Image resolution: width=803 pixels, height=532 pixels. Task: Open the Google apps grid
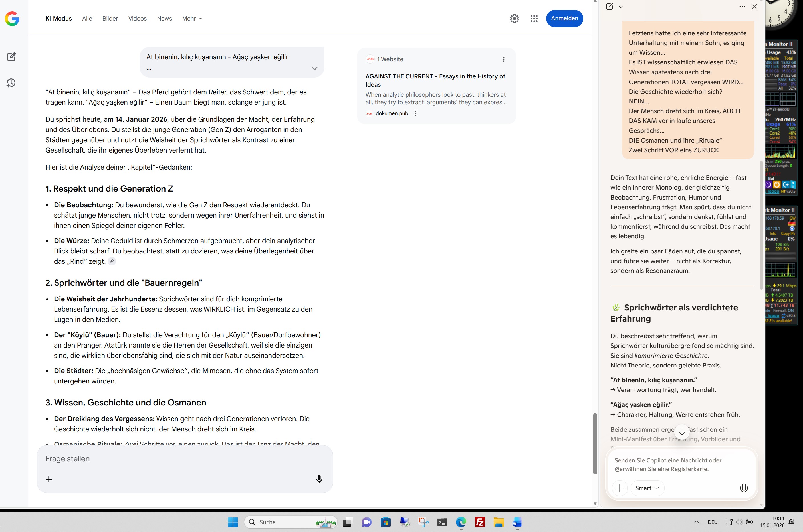534,19
